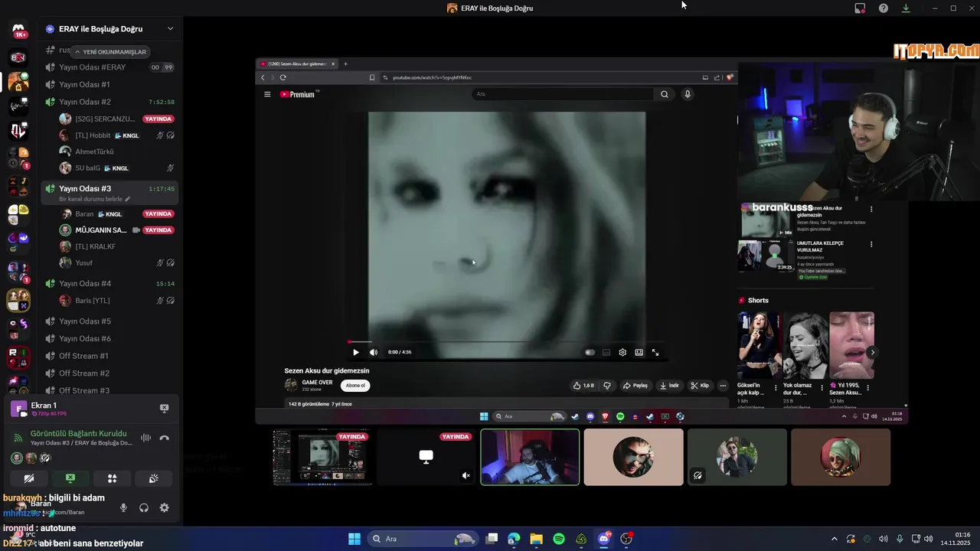
Task: Open three-dot menu for UMUTLARA KELEPÇE video
Action: (x=871, y=244)
